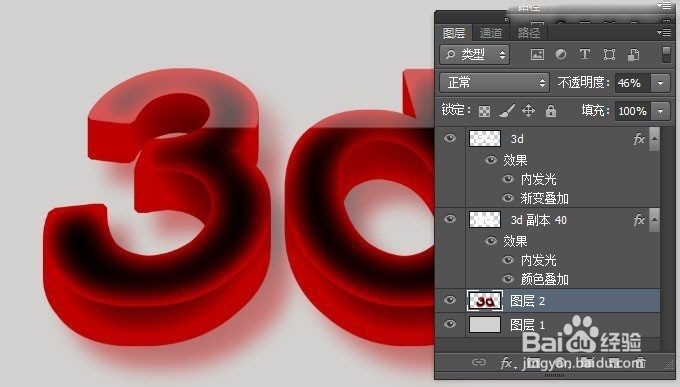Click the delete layer trash icon
The image size is (680, 387).
click(641, 362)
